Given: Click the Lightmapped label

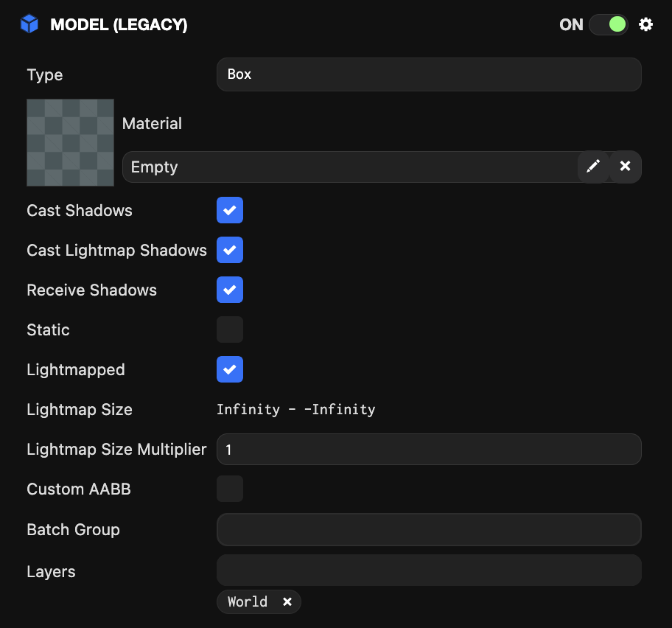Looking at the screenshot, I should pos(76,370).
